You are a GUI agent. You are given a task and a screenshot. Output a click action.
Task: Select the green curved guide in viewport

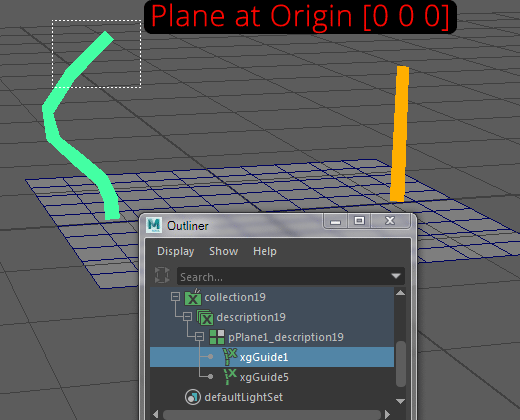click(x=77, y=159)
